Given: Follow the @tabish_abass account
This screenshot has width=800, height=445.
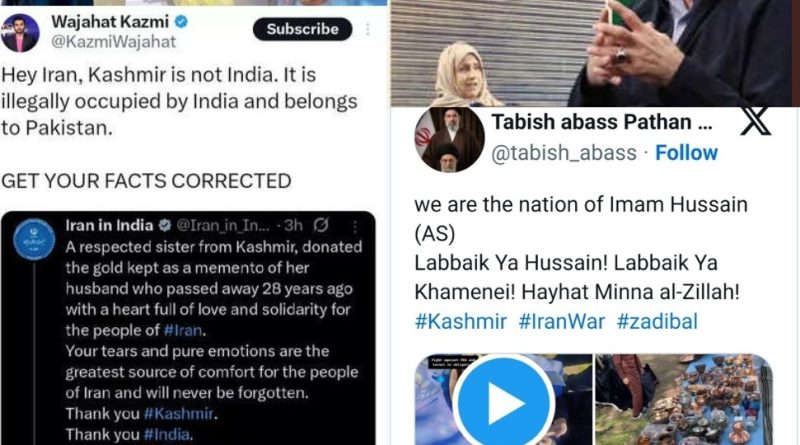Looking at the screenshot, I should point(686,153).
